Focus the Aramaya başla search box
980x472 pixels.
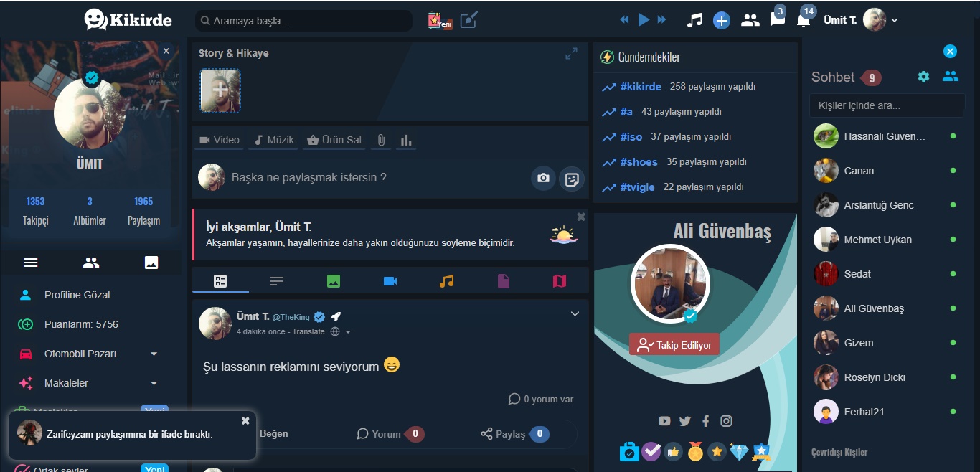[x=303, y=21]
